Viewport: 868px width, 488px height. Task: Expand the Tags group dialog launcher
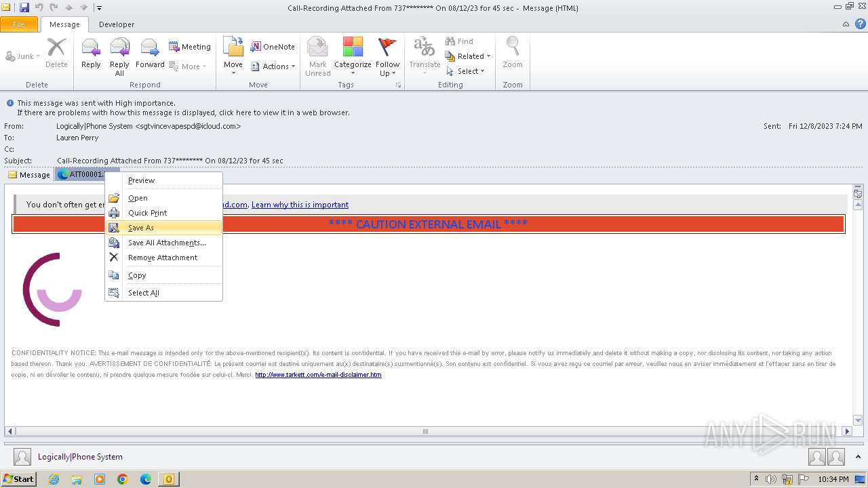[399, 85]
